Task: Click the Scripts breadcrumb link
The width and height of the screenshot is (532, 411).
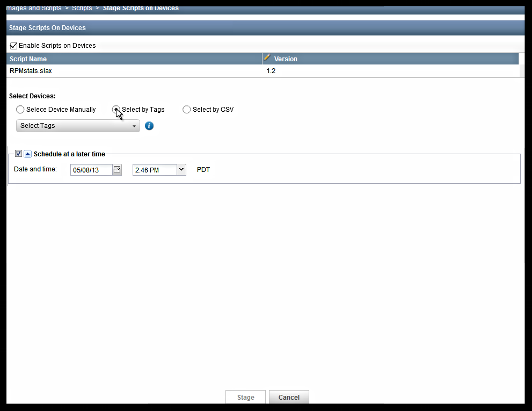Action: [x=82, y=8]
